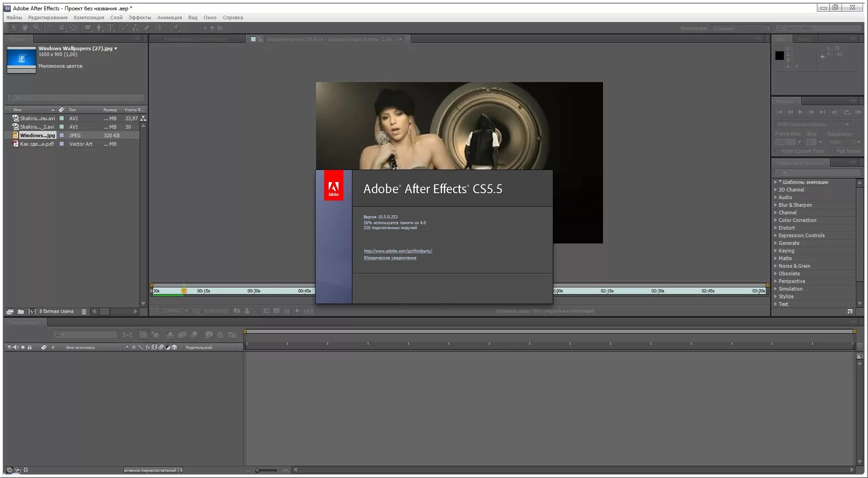Select Как сде...н.pdf item in project list
868x478 pixels.
37,144
